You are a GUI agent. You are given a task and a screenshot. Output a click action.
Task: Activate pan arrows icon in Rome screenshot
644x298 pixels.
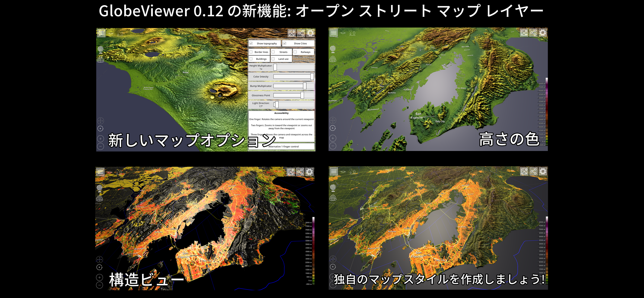101,121
